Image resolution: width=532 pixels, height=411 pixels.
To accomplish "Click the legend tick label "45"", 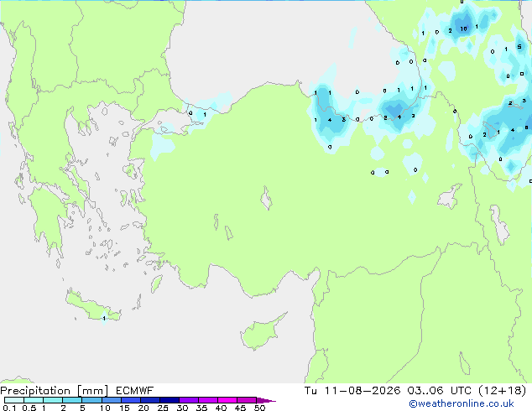I will [240, 408].
